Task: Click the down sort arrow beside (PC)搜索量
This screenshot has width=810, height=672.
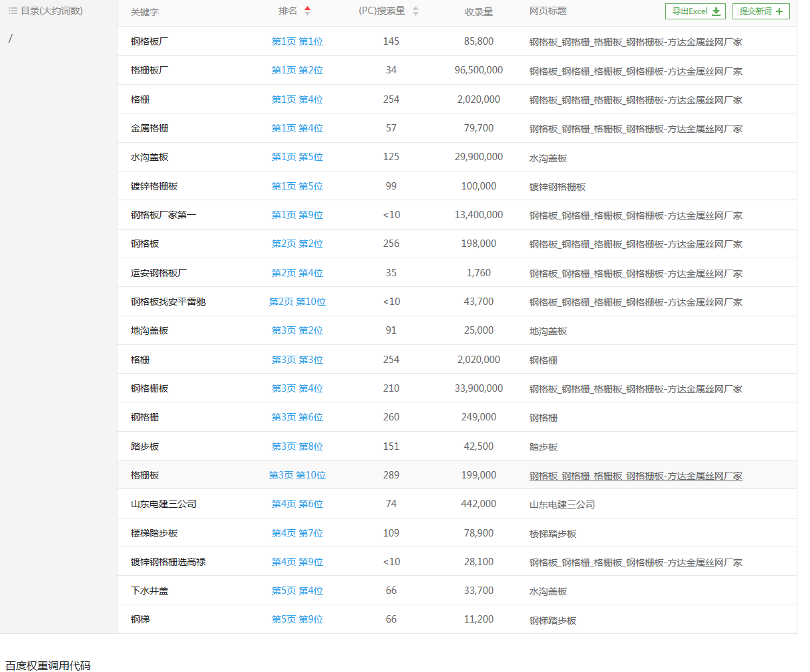Action: 415,14
